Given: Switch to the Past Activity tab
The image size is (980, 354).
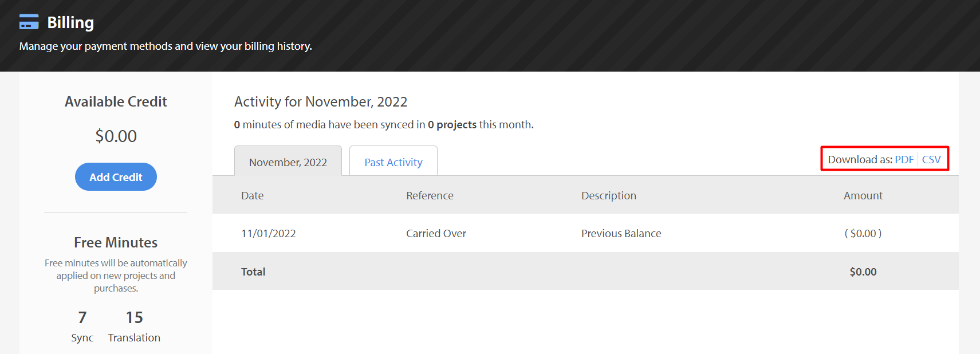Looking at the screenshot, I should tap(393, 162).
